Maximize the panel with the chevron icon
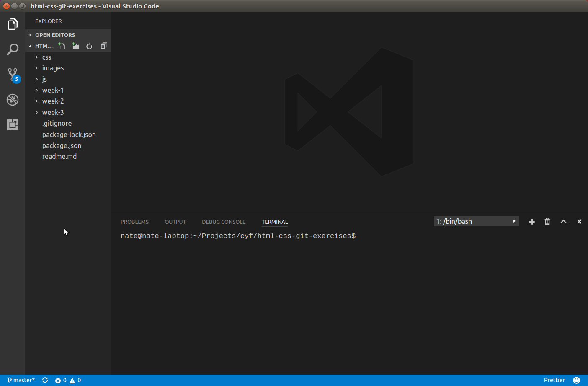The height and width of the screenshot is (386, 588). pos(563,221)
